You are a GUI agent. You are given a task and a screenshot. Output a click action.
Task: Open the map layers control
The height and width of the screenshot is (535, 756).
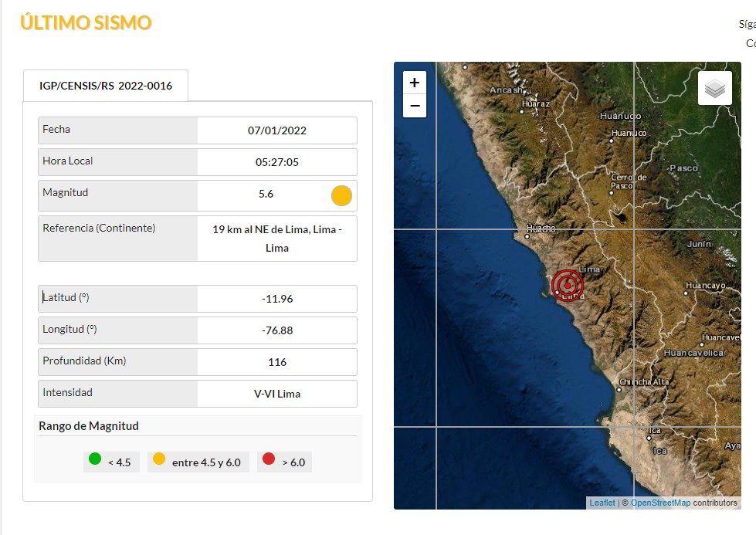pyautogui.click(x=715, y=88)
